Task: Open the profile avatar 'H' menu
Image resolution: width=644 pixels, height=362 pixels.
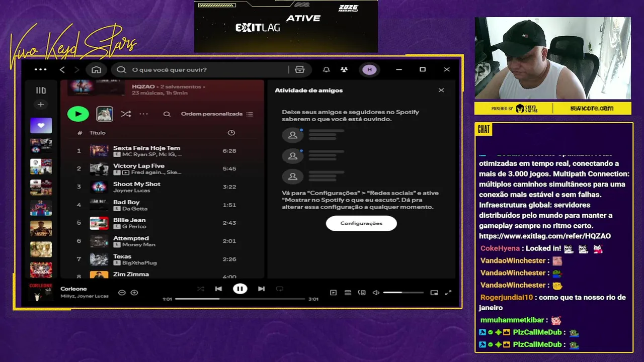Action: point(369,69)
